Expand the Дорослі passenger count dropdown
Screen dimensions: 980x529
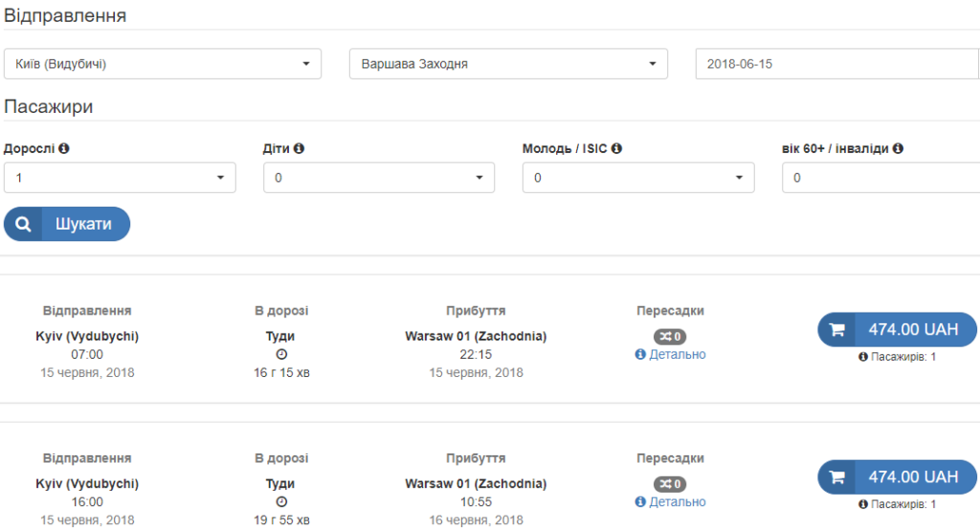[120, 177]
